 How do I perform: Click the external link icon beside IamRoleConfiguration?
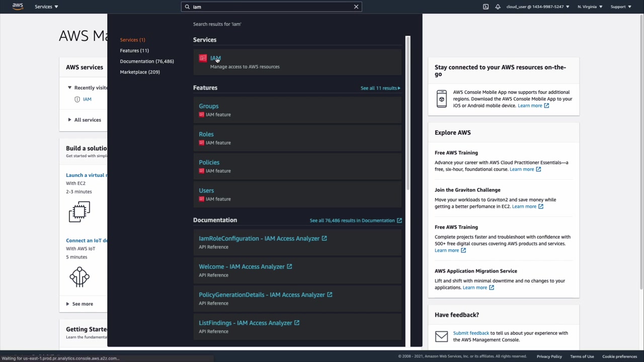(x=324, y=238)
